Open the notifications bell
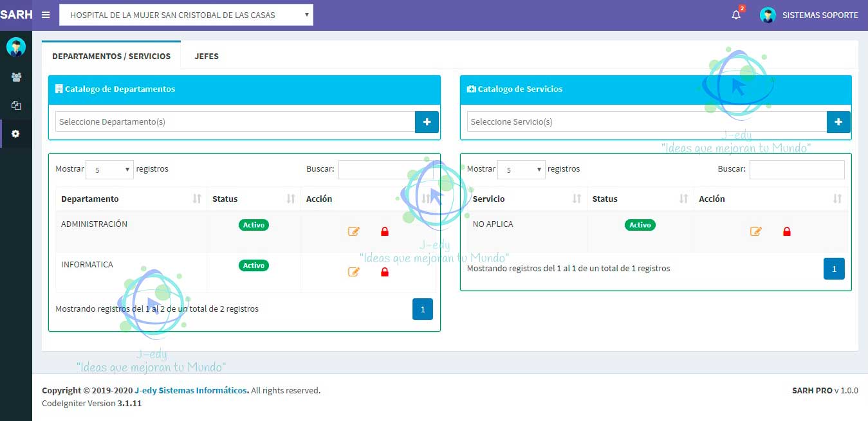 736,15
